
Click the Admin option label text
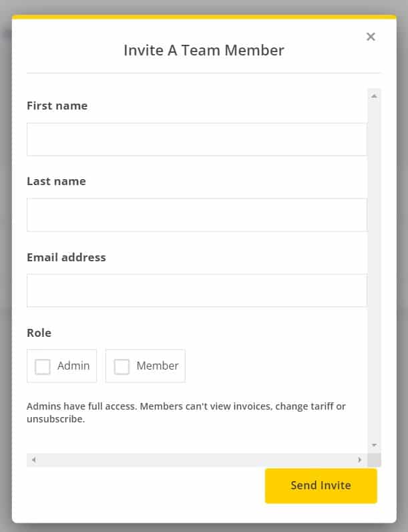tap(73, 366)
